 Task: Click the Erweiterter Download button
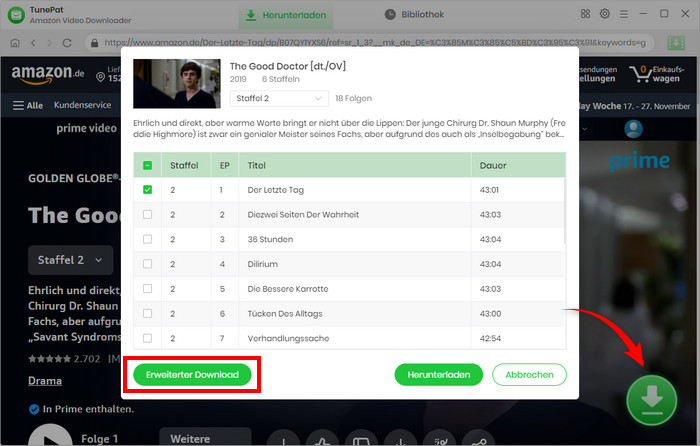click(x=192, y=375)
